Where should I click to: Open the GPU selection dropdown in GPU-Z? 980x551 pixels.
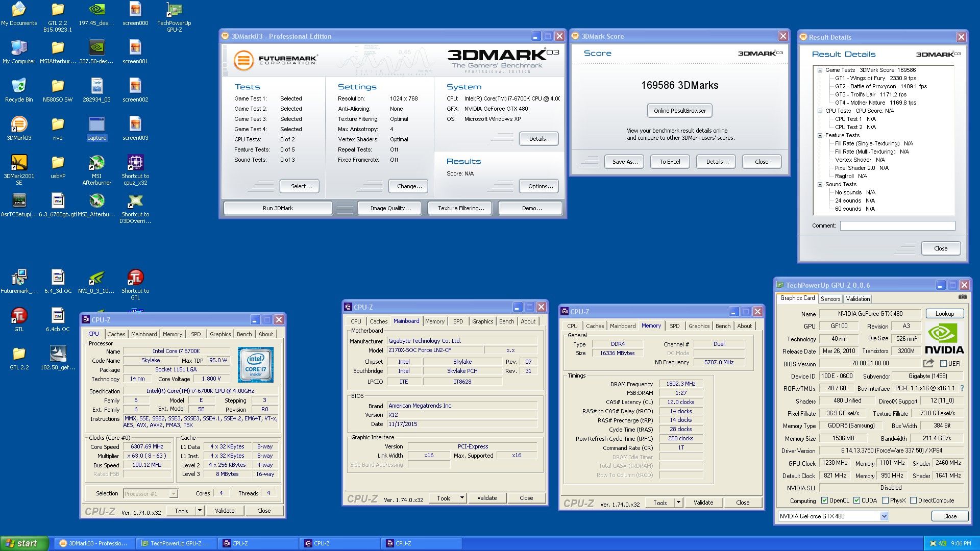click(884, 516)
